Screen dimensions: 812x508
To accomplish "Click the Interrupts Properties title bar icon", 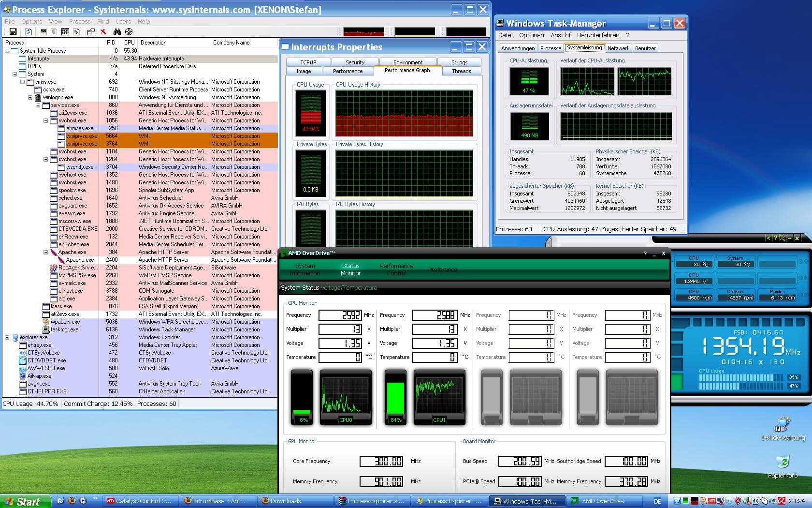I will coord(285,47).
